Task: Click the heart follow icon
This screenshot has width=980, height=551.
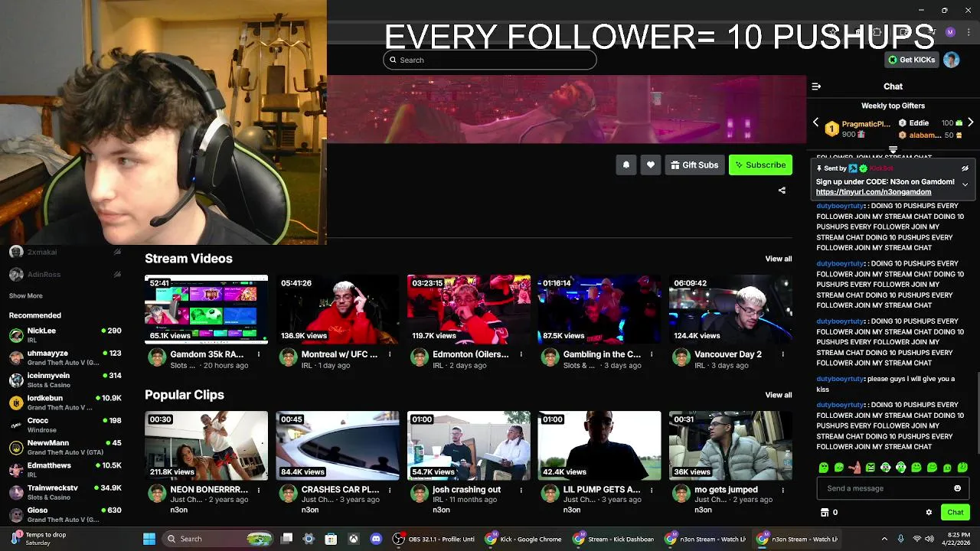Action: 651,165
